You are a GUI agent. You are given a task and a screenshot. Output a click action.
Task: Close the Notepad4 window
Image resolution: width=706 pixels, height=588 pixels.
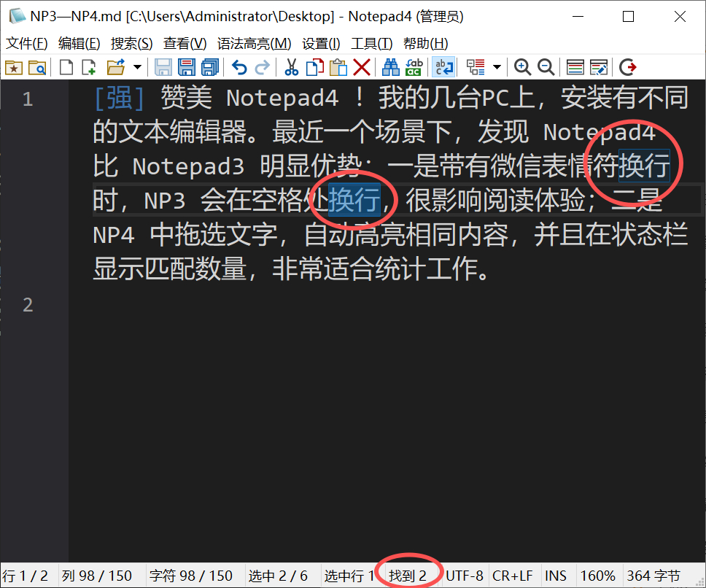tap(680, 17)
